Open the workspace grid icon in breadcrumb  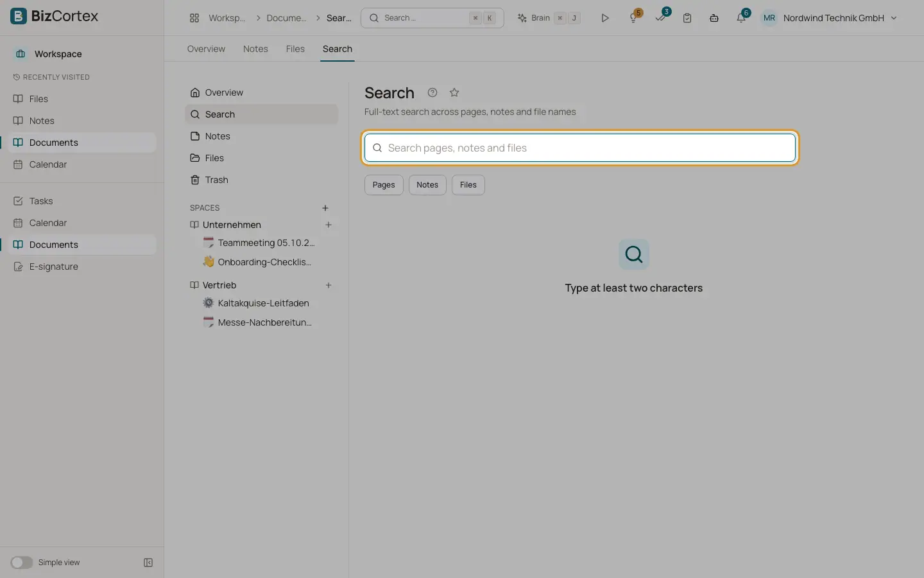194,18
